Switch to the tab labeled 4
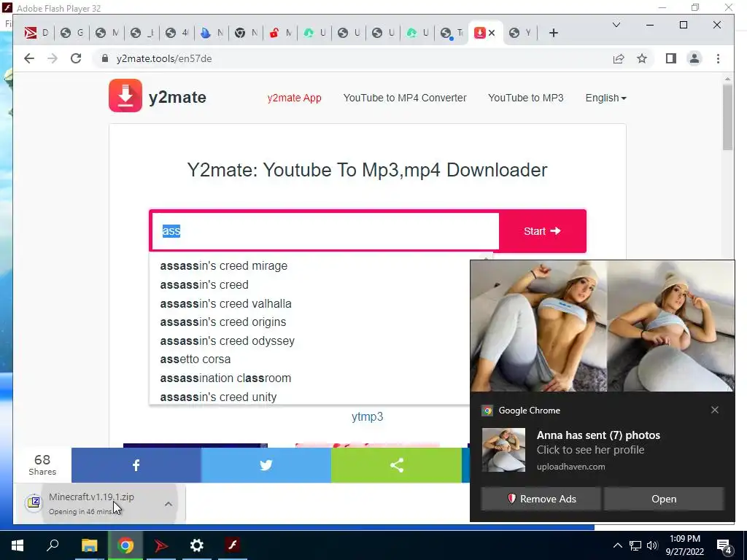This screenshot has height=560, width=747. (177, 33)
